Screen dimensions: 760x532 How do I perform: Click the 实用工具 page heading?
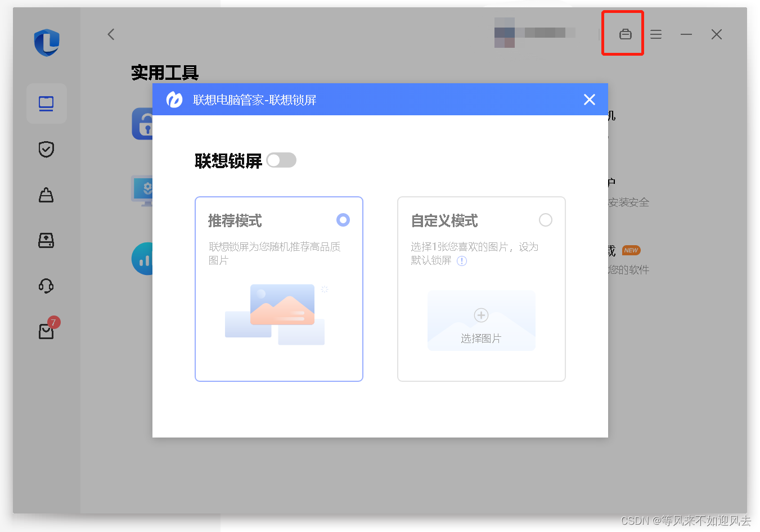(x=165, y=73)
